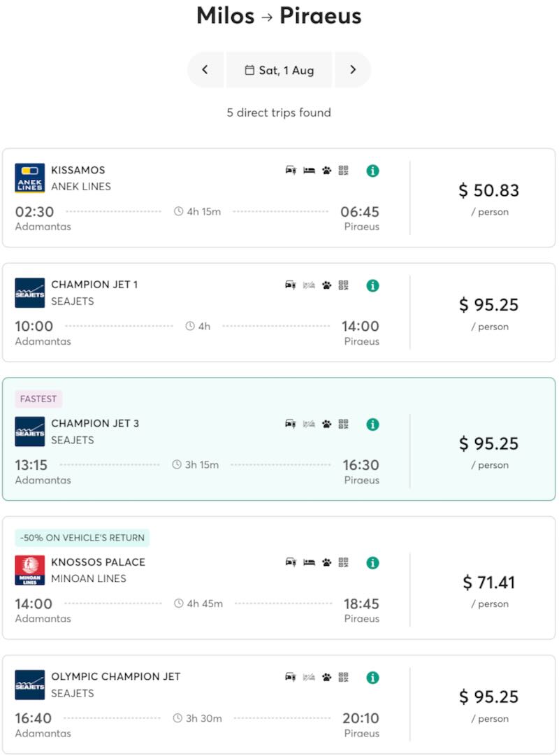Open the green info icon for KNOSSOS PALACE
This screenshot has height=756, width=559.
coord(372,563)
